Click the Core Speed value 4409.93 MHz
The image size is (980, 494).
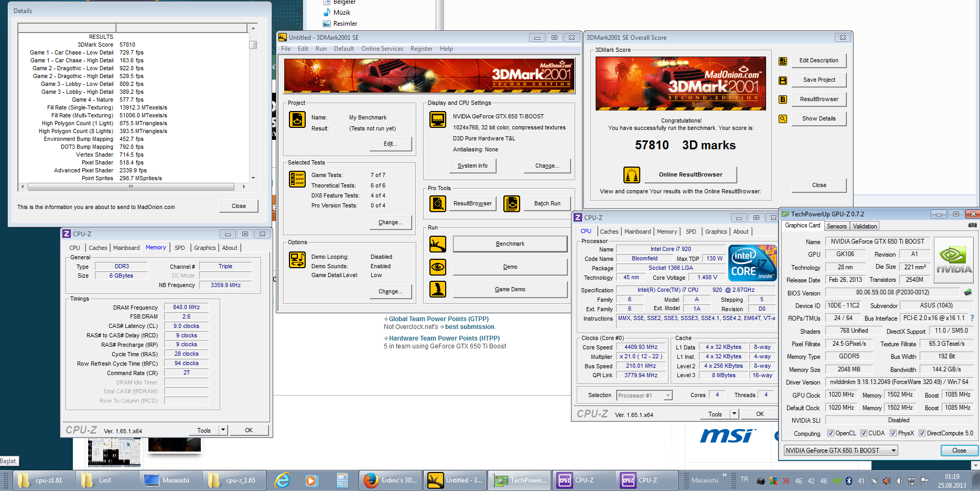click(641, 347)
